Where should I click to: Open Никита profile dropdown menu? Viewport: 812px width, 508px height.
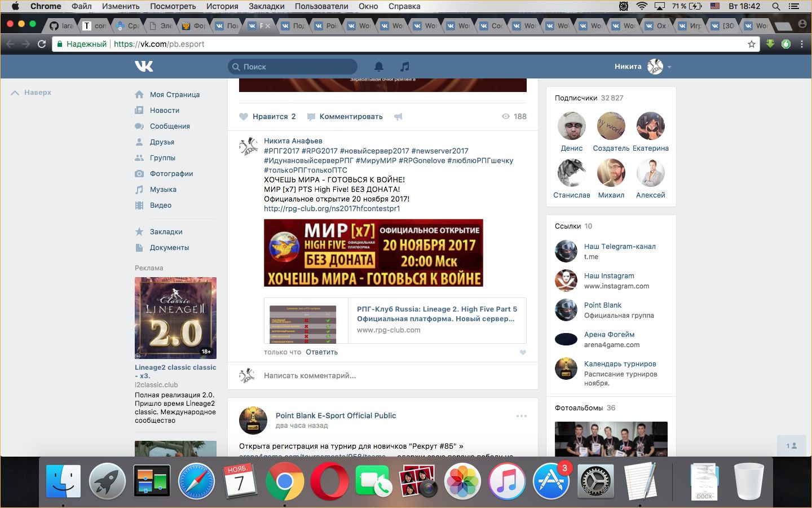pyautogui.click(x=643, y=67)
